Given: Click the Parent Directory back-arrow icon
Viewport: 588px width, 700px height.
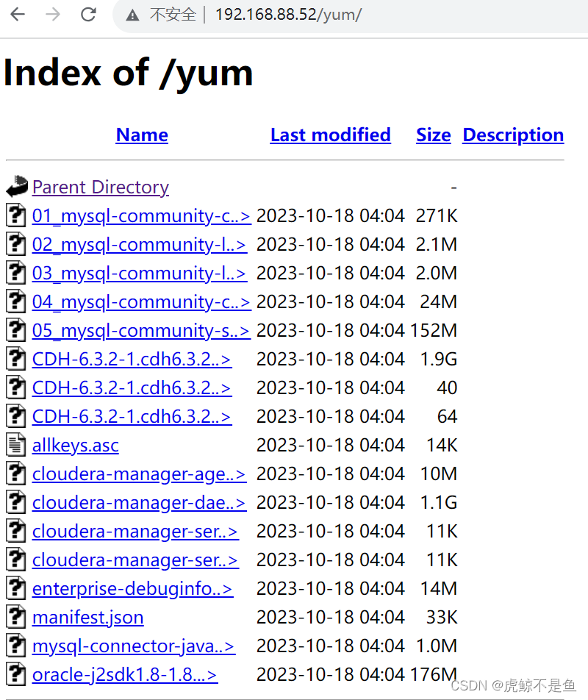Looking at the screenshot, I should (x=17, y=186).
